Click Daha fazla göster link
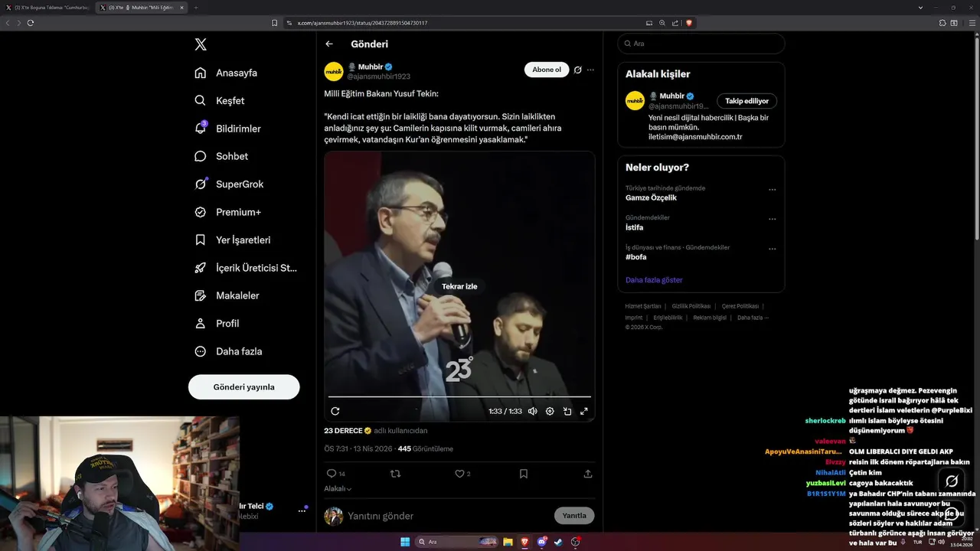 (654, 280)
